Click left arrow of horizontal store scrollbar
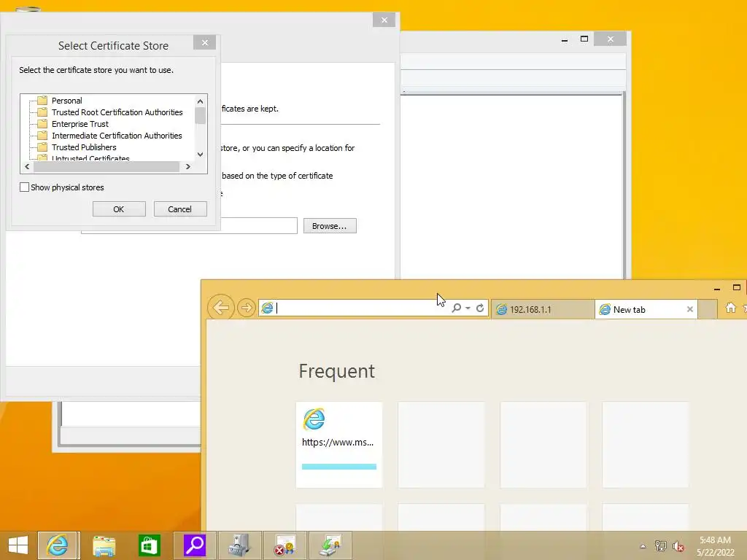 pyautogui.click(x=27, y=167)
